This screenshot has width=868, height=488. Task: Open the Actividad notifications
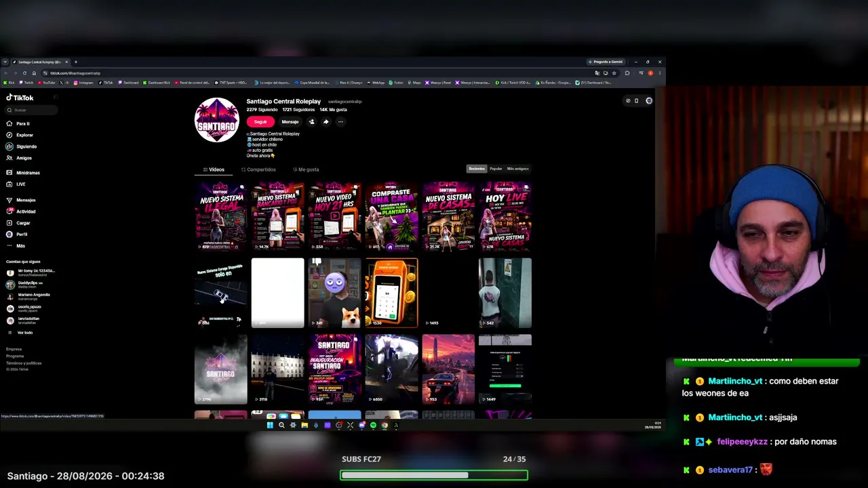[21, 211]
